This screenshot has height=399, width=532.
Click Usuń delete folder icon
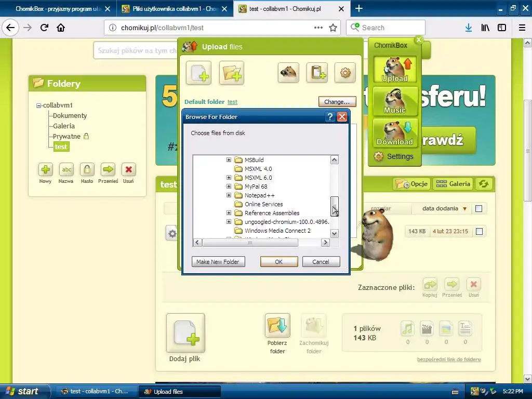(129, 169)
